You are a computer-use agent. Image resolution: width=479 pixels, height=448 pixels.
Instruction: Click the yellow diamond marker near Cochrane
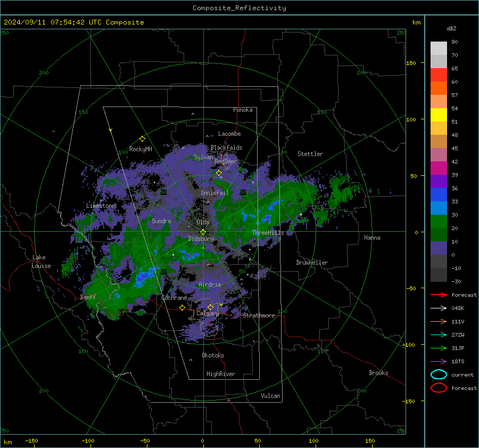tap(182, 307)
